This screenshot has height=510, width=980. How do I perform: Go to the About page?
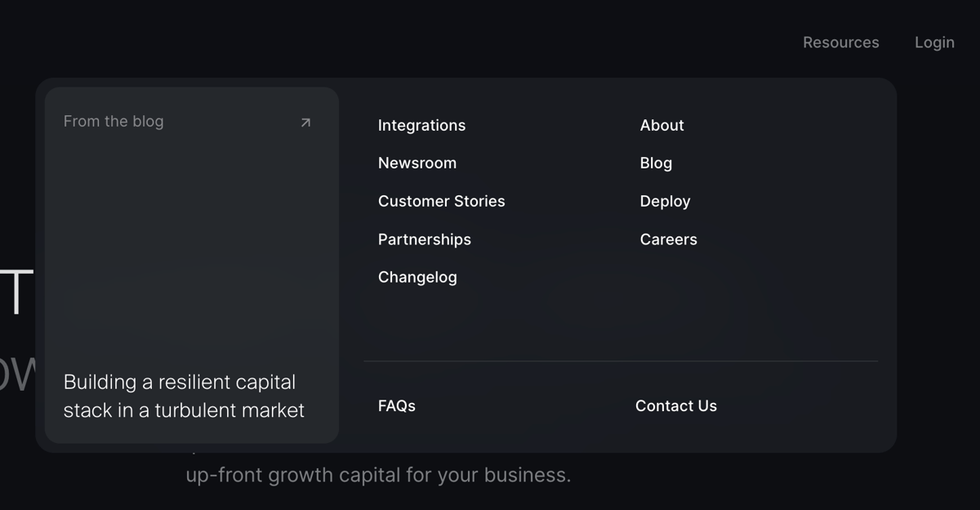click(x=661, y=125)
